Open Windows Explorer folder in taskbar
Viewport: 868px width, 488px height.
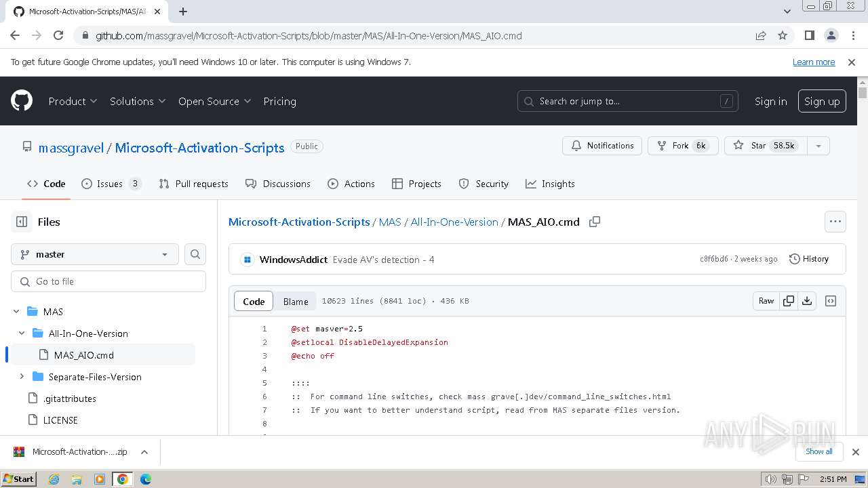point(77,479)
